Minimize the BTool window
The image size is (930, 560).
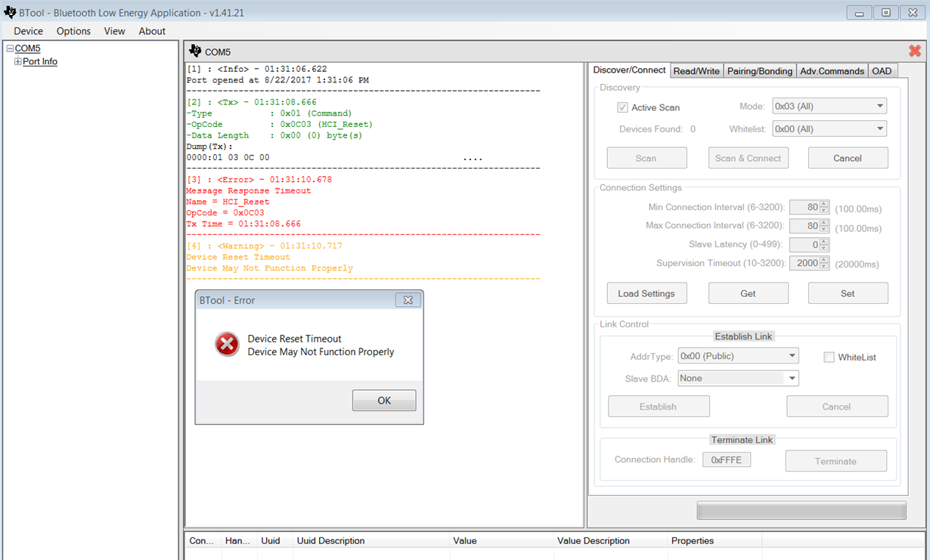tap(858, 13)
